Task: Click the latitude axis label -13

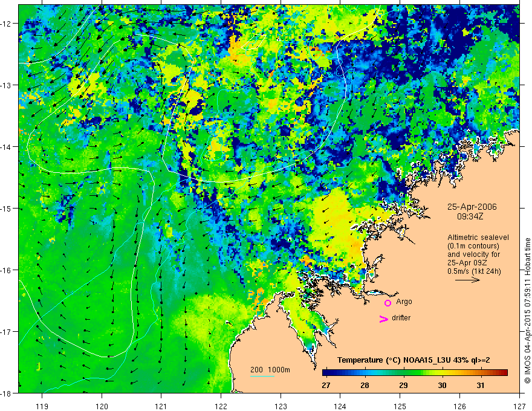Action: (7, 85)
